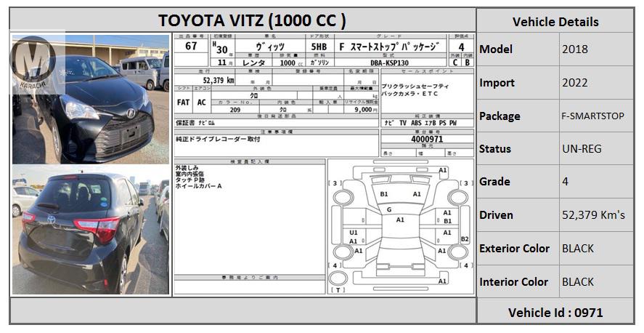Select the Vehicle Id : 0971 footer
Viewport: 644px width, 333px height.
(555, 313)
